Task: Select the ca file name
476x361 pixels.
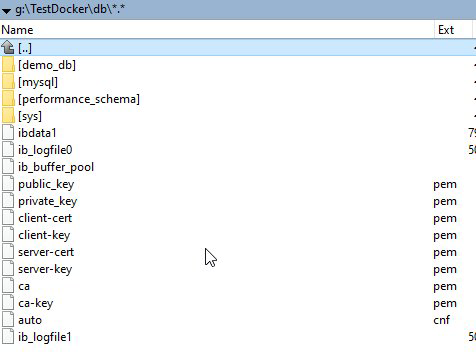Action: [24, 286]
